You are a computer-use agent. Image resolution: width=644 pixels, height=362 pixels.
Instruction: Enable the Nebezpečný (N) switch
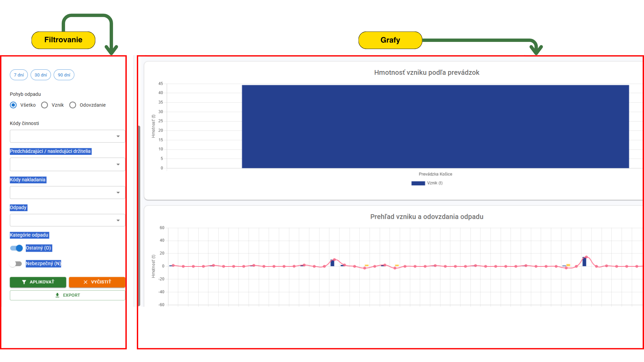(16, 264)
